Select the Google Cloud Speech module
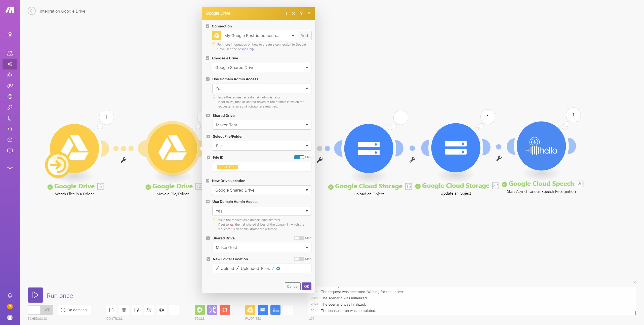This screenshot has height=325, width=644. pos(541,146)
